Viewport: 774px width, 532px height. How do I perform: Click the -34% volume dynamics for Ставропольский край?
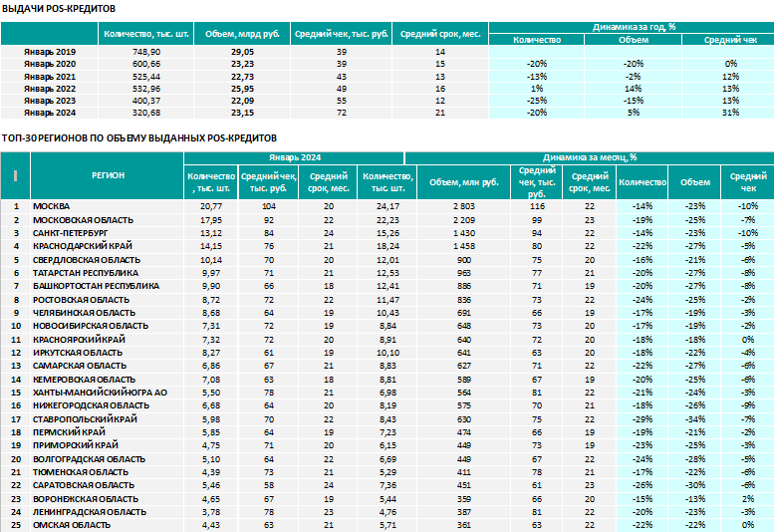click(695, 419)
